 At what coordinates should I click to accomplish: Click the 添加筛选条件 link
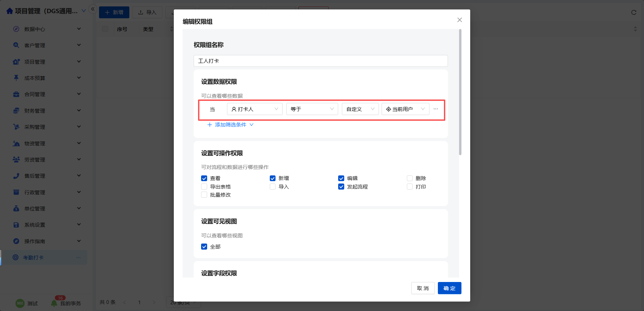tap(230, 125)
